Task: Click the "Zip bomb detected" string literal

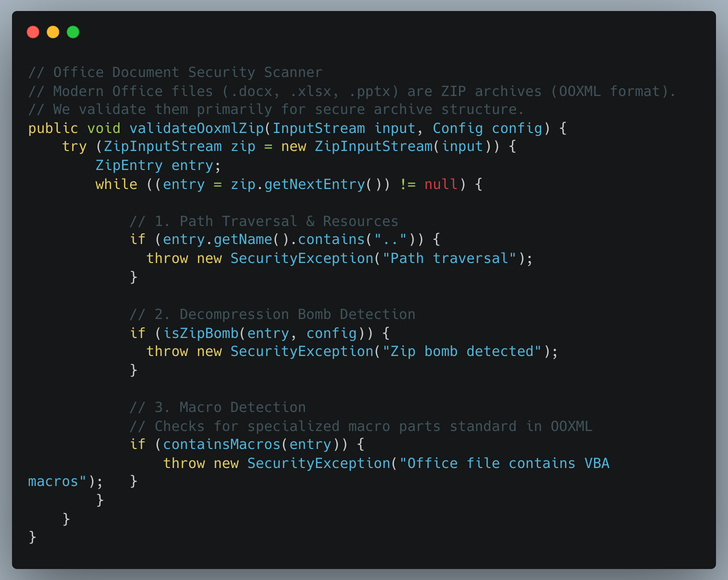Action: click(x=462, y=351)
